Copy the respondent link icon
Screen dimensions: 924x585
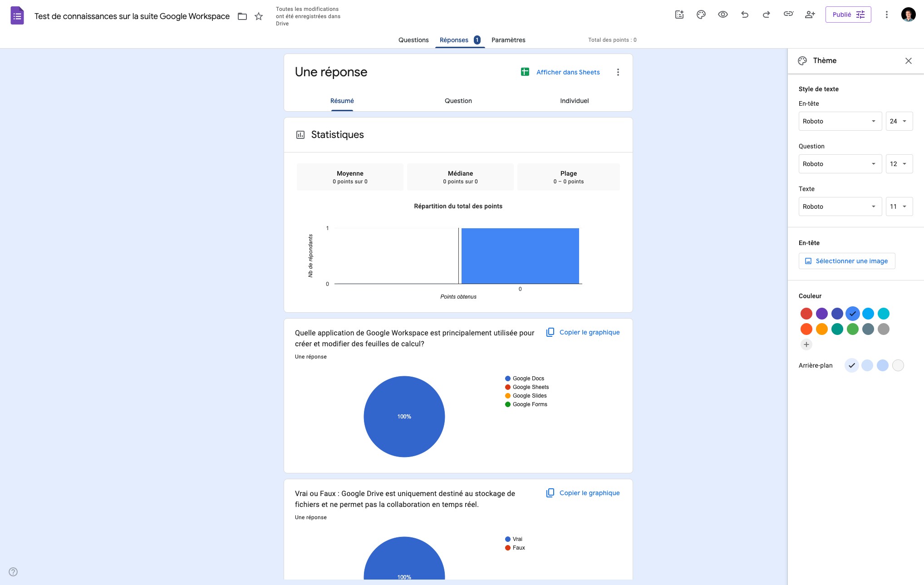pyautogui.click(x=788, y=14)
